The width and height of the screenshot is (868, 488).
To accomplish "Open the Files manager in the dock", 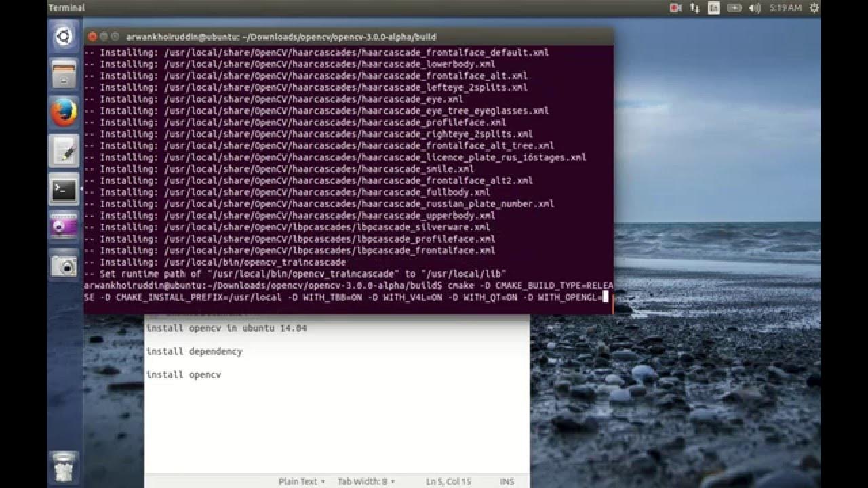I will (64, 75).
